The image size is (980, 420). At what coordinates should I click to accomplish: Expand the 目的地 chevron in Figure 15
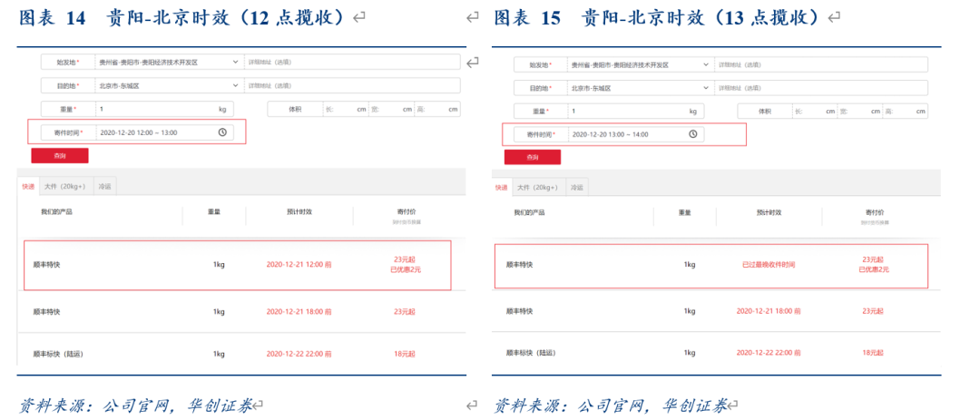pos(706,88)
